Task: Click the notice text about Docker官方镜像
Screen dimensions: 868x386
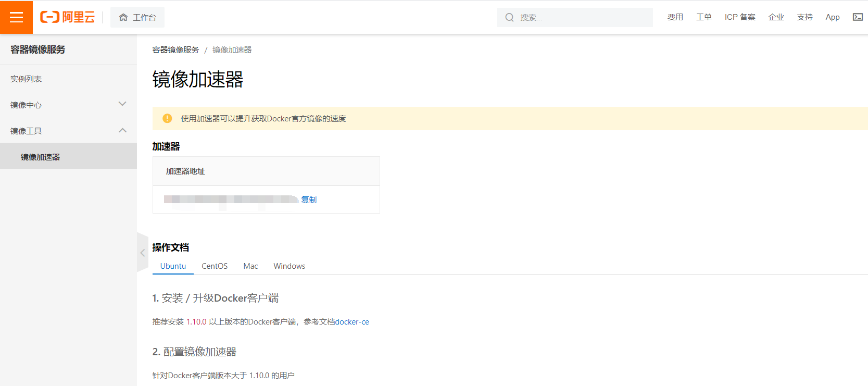Action: tap(263, 118)
